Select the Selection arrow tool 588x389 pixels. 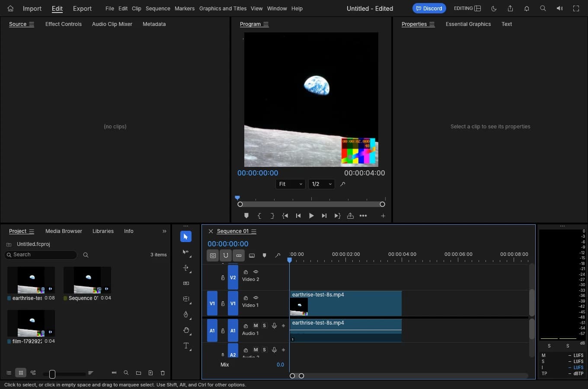[x=186, y=237]
